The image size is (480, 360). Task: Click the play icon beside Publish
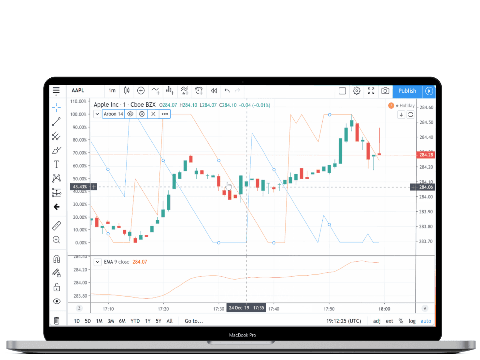[429, 91]
